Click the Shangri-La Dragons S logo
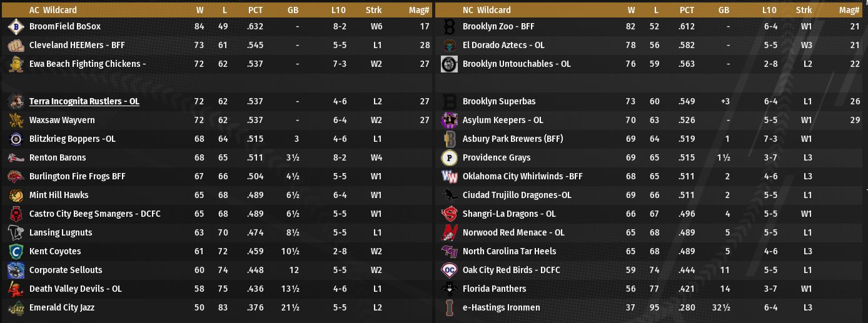Image resolution: width=868 pixels, height=323 pixels. pos(449,214)
